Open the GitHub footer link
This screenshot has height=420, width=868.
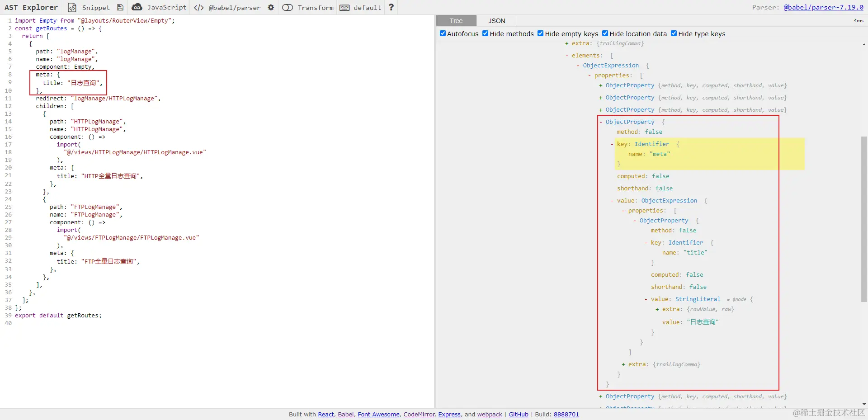[x=518, y=414]
